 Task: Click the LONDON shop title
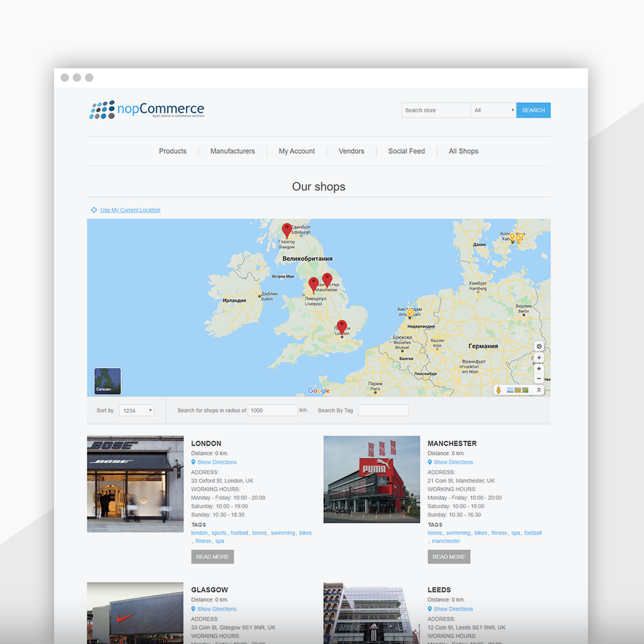pyautogui.click(x=206, y=443)
